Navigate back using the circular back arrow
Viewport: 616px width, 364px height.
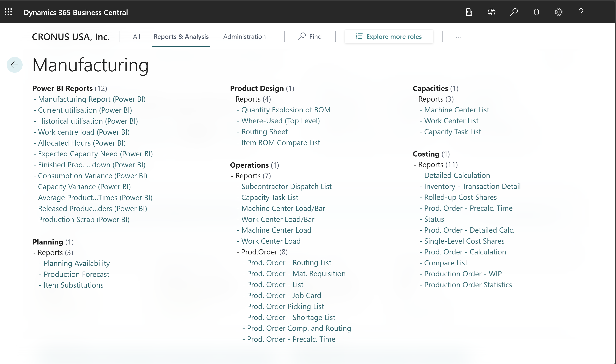(x=14, y=65)
